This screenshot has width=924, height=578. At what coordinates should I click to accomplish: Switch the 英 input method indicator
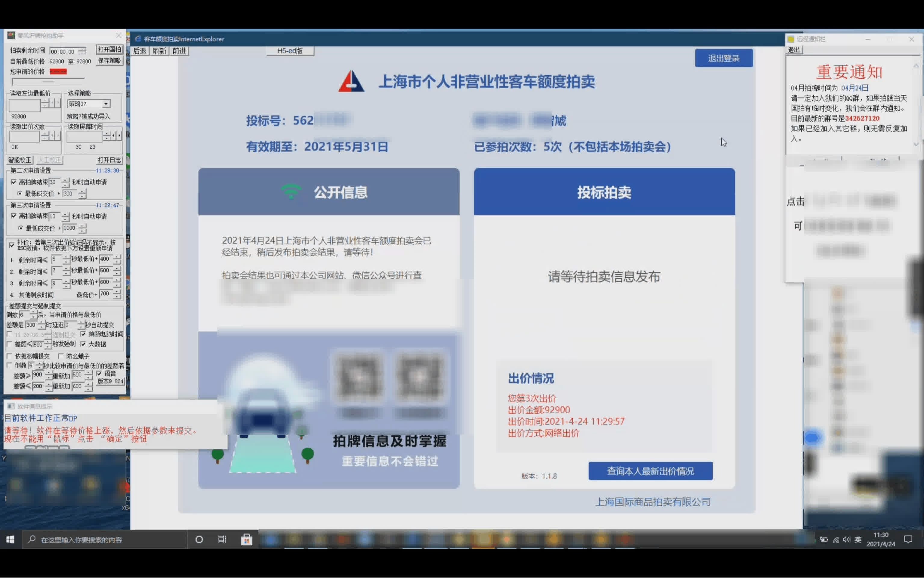tap(858, 539)
